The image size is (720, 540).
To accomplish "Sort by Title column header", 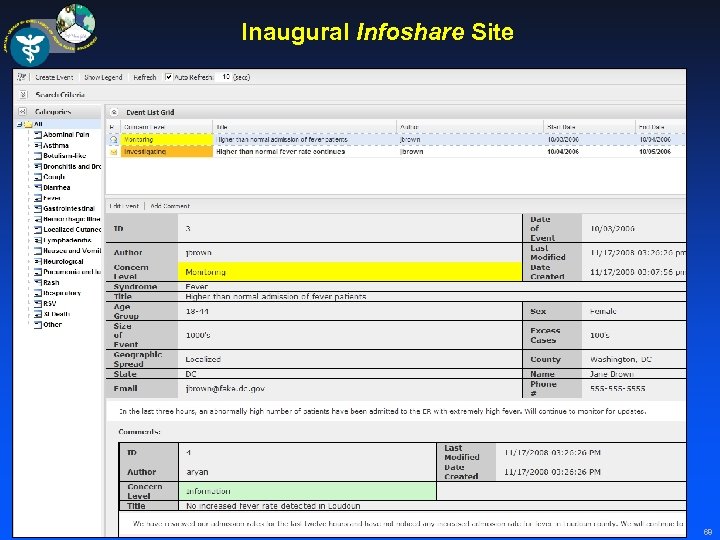I will click(304, 127).
